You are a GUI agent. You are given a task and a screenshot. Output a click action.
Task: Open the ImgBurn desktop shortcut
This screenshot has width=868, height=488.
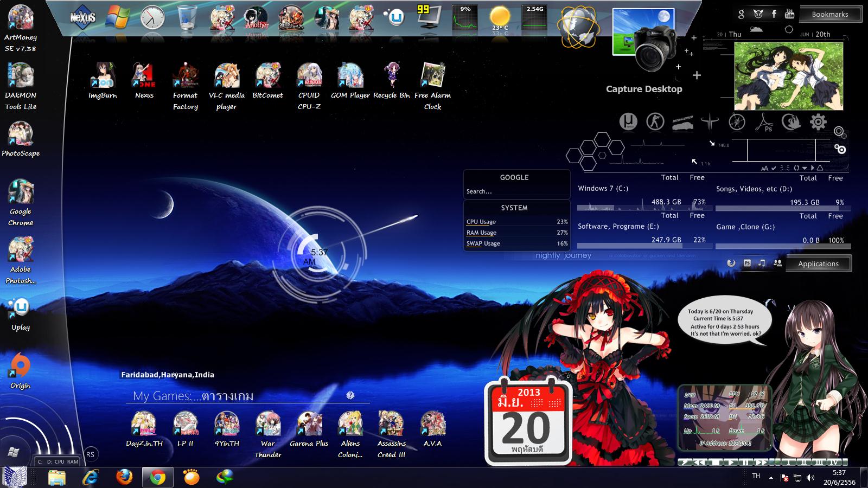[103, 81]
